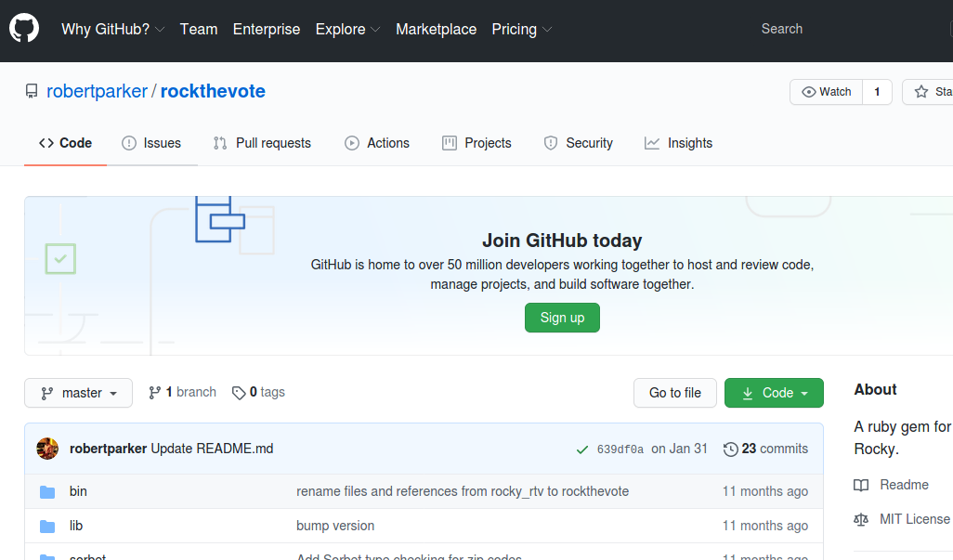Open the Actions tab
953x560 pixels.
pyautogui.click(x=377, y=143)
